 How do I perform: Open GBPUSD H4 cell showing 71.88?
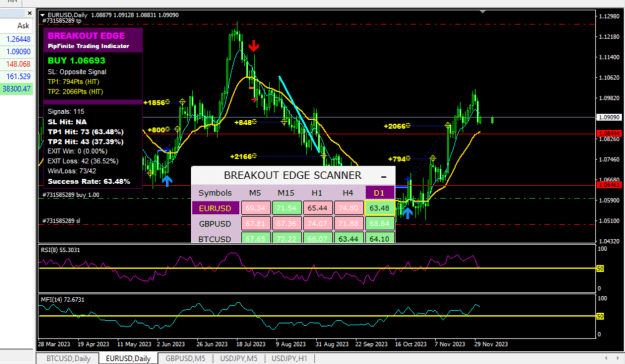tap(348, 224)
